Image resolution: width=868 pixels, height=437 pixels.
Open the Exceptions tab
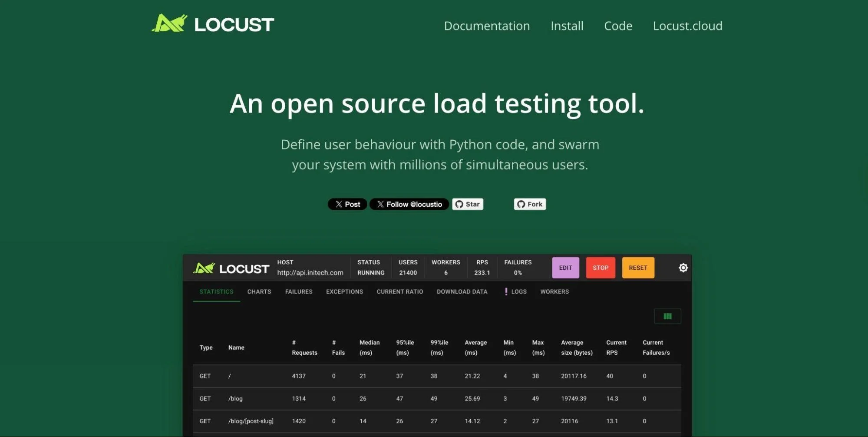[344, 291]
